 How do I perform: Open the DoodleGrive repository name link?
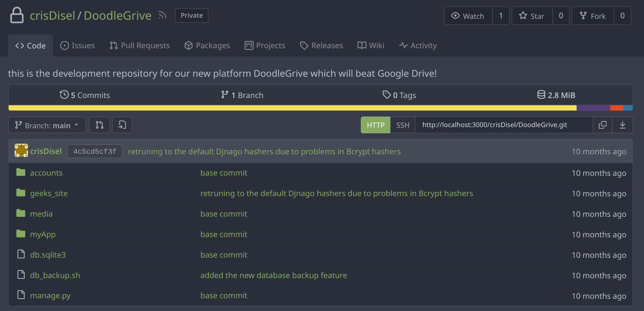118,16
